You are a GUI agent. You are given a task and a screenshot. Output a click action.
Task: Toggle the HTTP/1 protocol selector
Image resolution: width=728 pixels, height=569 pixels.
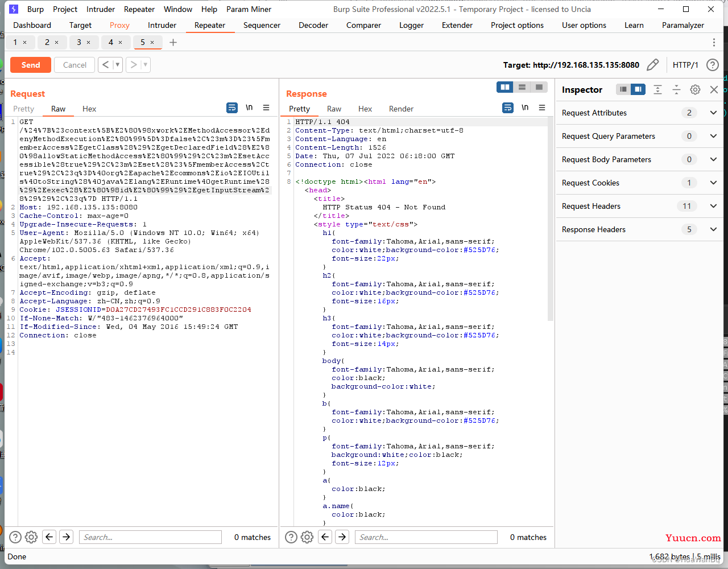(685, 65)
